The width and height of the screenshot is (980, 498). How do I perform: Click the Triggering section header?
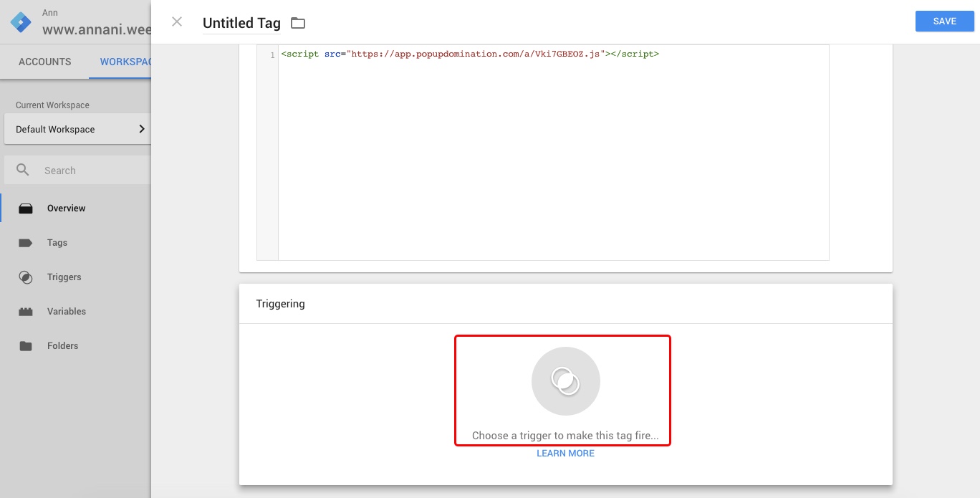point(280,304)
